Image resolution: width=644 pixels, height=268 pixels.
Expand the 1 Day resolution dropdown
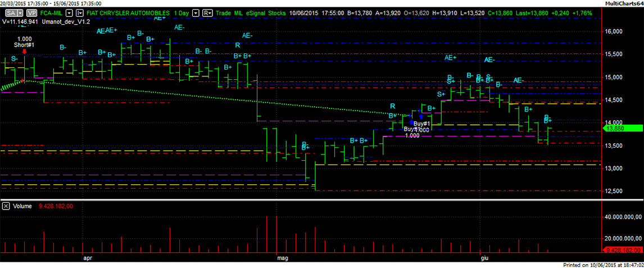point(195,12)
